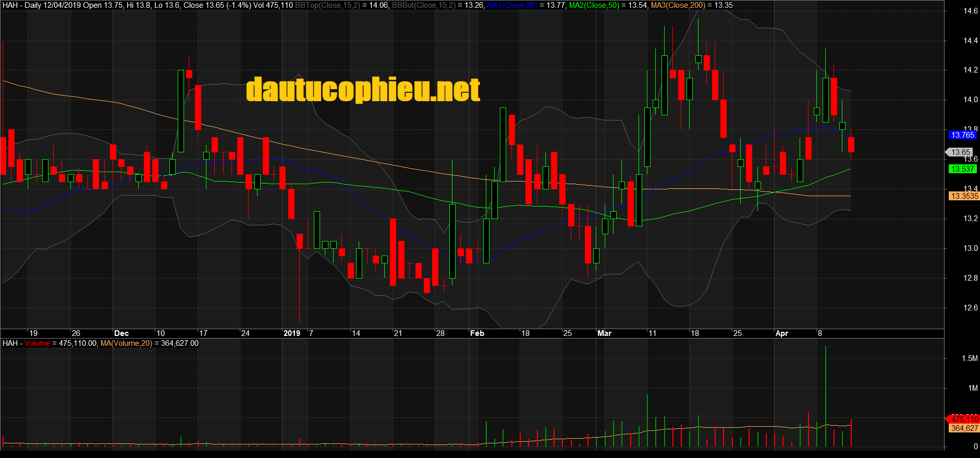Click the 24 date marker on axis
Screen dimensions: 980x458
point(246,333)
